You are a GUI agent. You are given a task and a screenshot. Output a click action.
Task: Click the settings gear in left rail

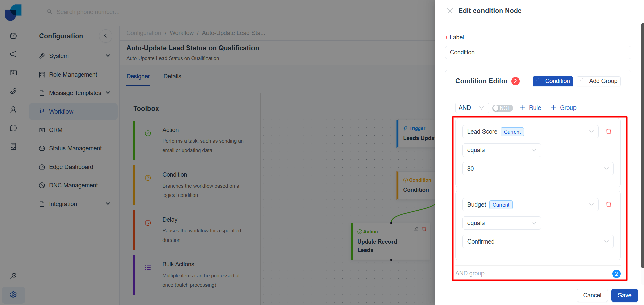(x=13, y=295)
